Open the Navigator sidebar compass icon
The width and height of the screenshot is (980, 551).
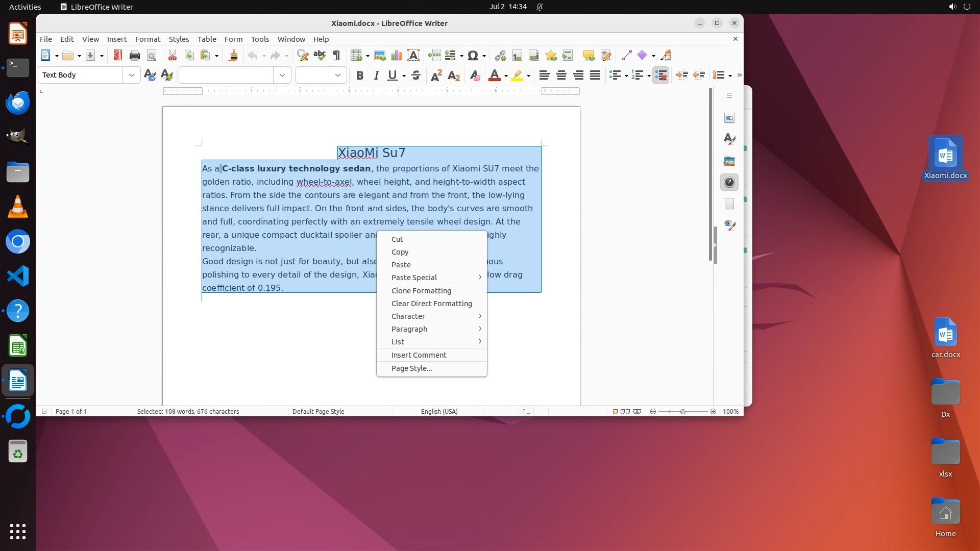[x=729, y=182]
